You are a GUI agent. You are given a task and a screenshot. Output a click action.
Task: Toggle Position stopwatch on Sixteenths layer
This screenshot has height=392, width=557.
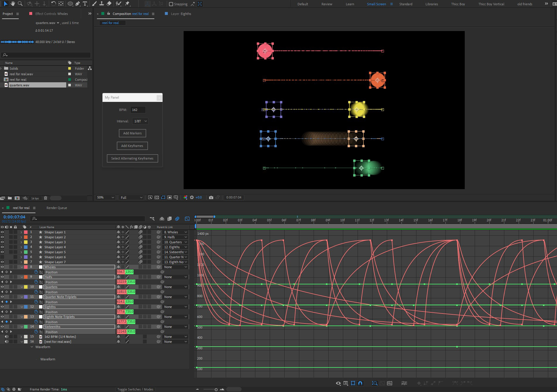tap(36, 332)
